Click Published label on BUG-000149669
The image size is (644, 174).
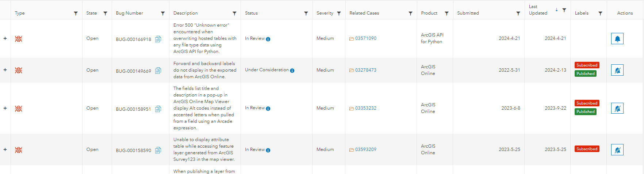(x=586, y=73)
